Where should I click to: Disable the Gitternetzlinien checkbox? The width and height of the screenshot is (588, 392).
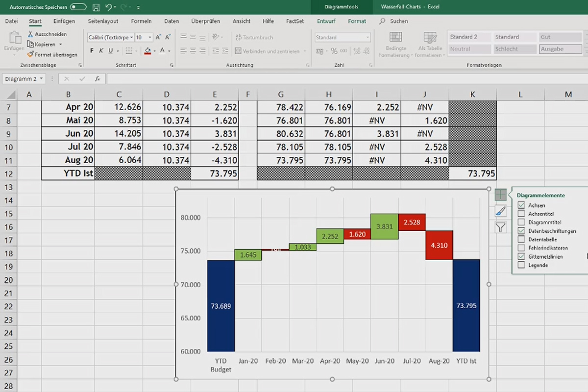coord(521,256)
